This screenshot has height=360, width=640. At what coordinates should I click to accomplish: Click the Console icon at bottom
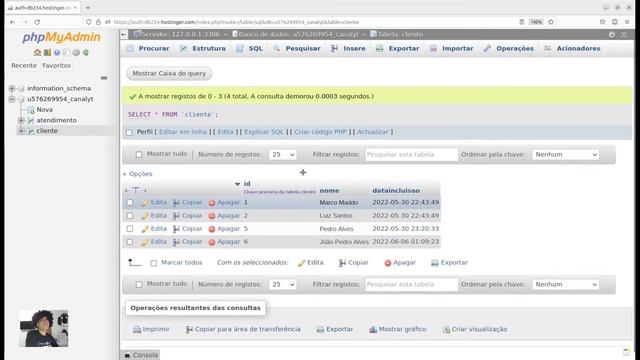click(127, 355)
